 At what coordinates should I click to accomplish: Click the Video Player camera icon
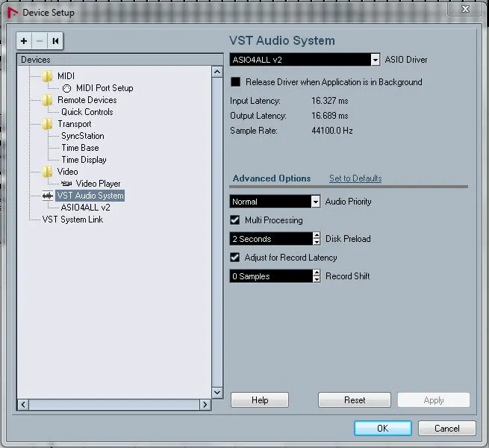pyautogui.click(x=66, y=184)
